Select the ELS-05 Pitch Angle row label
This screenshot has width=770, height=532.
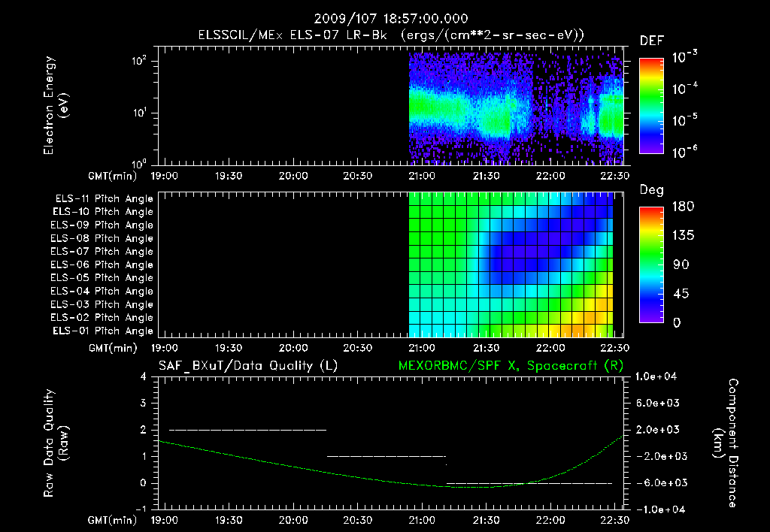[102, 278]
